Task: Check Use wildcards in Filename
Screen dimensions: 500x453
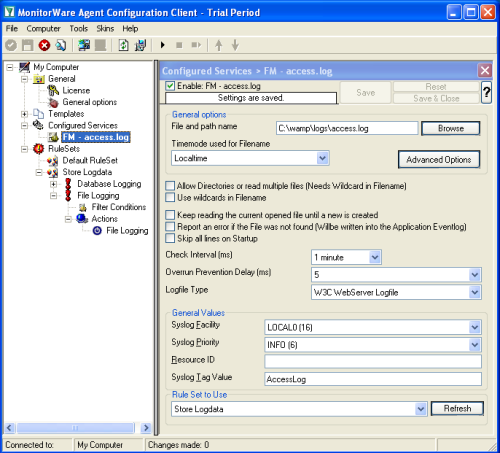Action: [170, 198]
